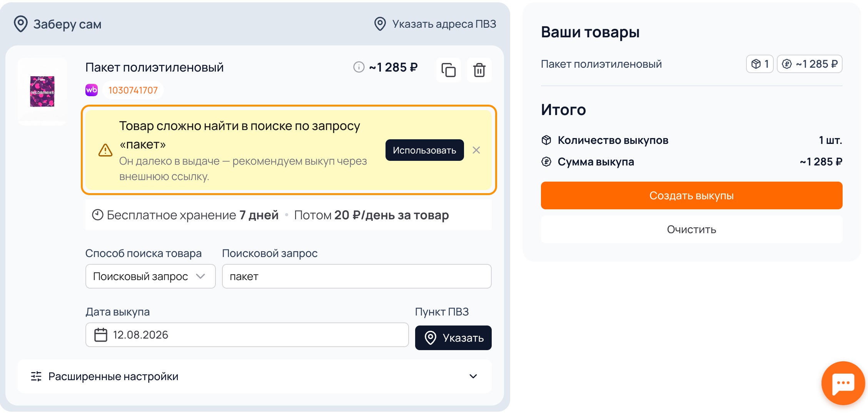Viewport: 868px width, 414px height.
Task: Click the Дата выкупа date field
Action: 247,335
